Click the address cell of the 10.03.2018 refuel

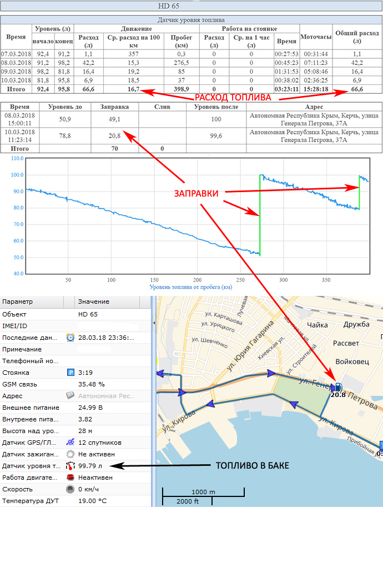point(314,137)
